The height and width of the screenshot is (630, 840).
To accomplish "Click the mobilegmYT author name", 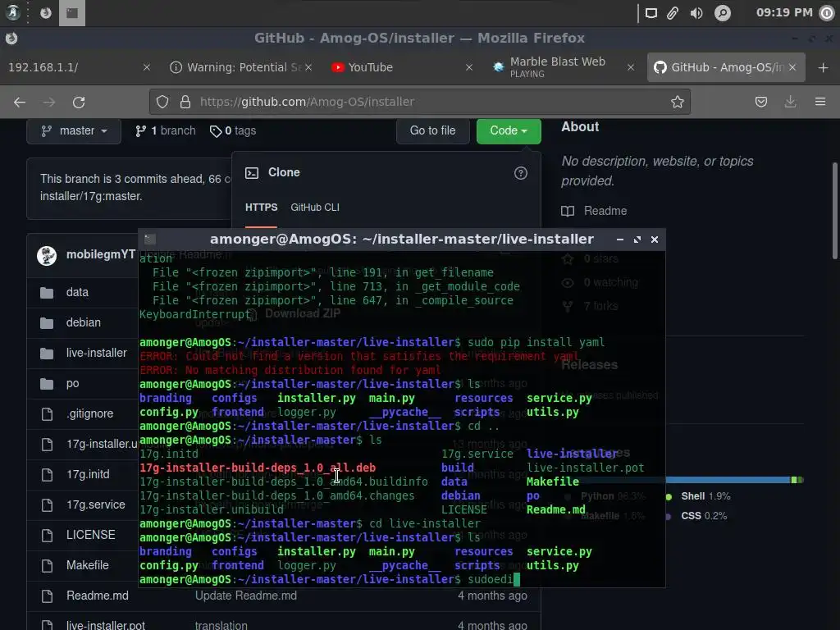I will (x=100, y=254).
